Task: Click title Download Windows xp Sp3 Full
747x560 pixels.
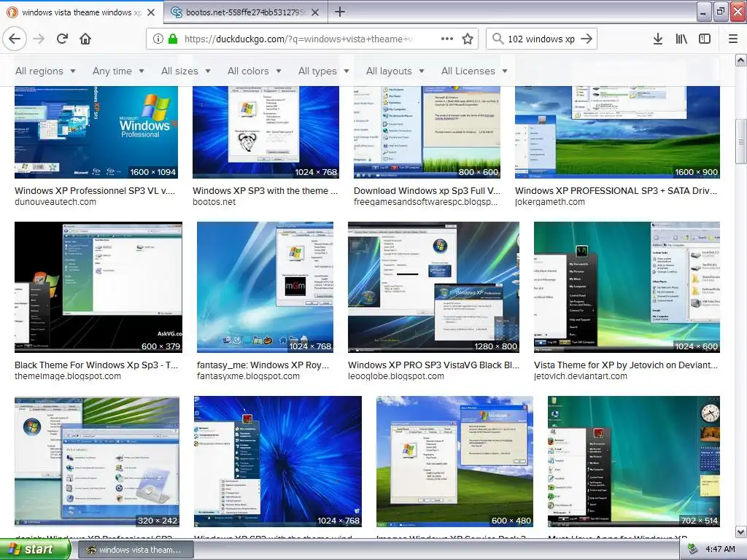Action: click(427, 190)
